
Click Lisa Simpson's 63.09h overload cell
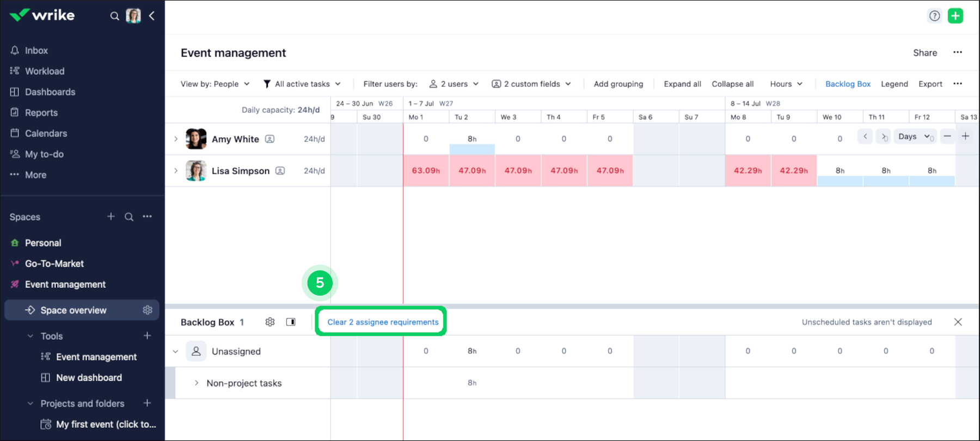coord(426,170)
